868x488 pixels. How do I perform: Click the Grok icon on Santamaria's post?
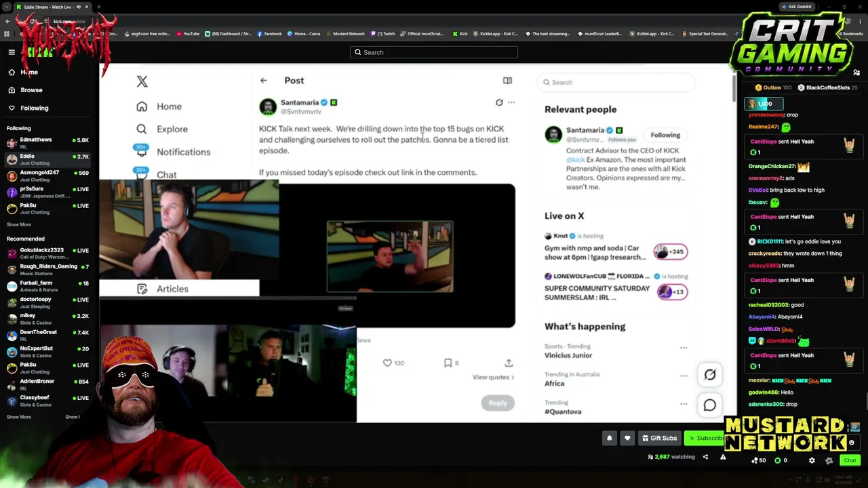(499, 102)
